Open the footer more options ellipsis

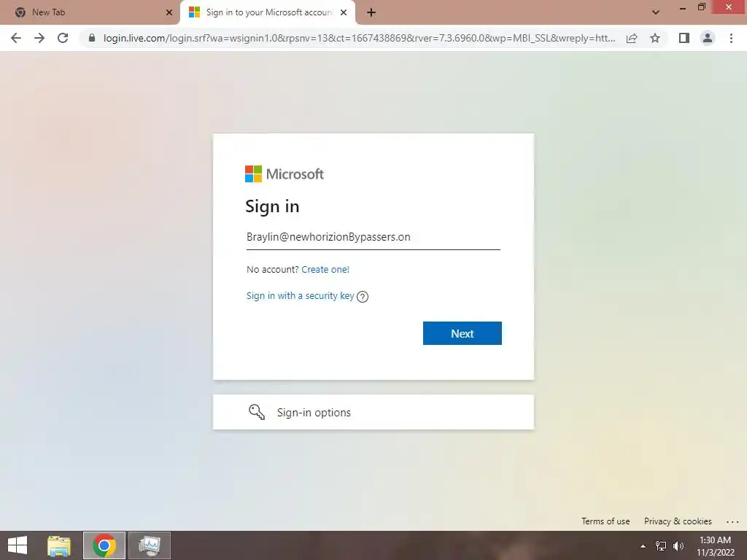coord(732,522)
